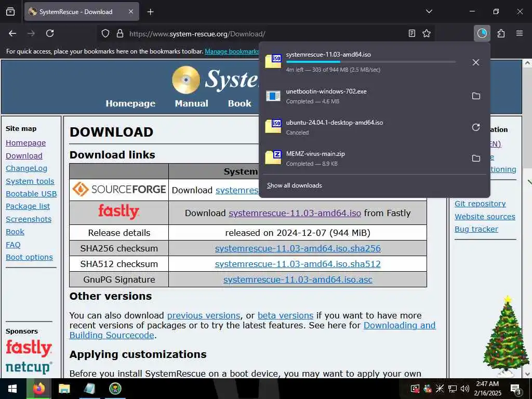532x399 pixels.
Task: Bookmark this page with star icon
Action: coord(427,33)
